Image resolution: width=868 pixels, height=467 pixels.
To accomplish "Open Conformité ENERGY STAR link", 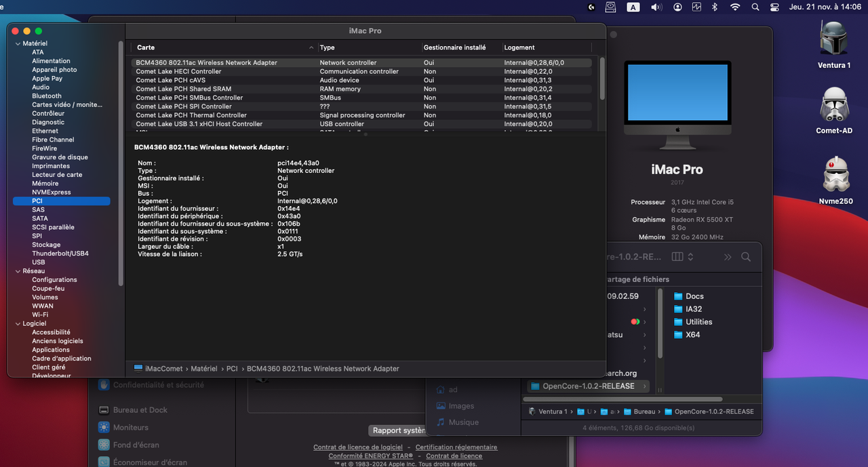I will pyautogui.click(x=371, y=456).
